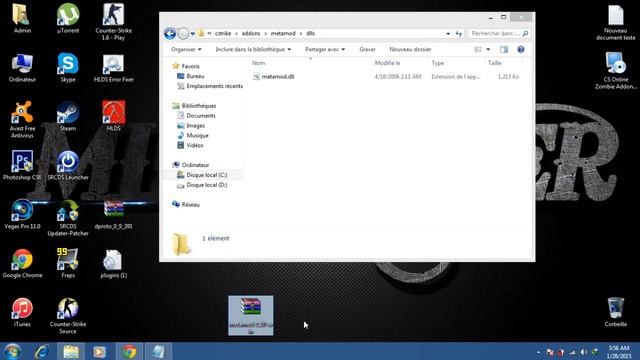Select the Vegas Pro 11.0 icon
The image size is (640, 360).
coord(22,215)
